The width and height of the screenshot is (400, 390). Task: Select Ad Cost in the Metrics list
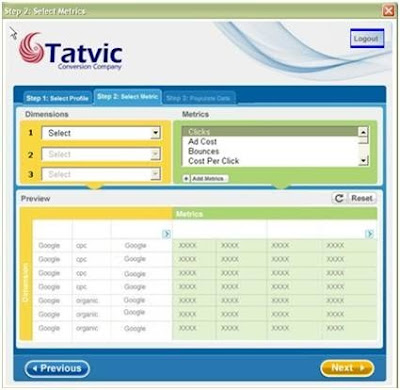click(270, 141)
